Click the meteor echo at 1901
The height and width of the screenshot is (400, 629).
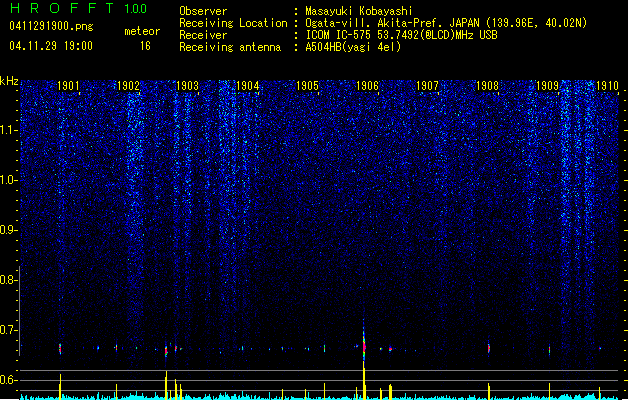point(60,348)
